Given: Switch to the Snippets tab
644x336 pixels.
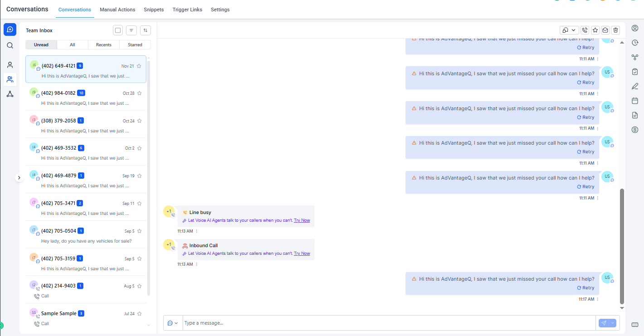Looking at the screenshot, I should tap(154, 10).
